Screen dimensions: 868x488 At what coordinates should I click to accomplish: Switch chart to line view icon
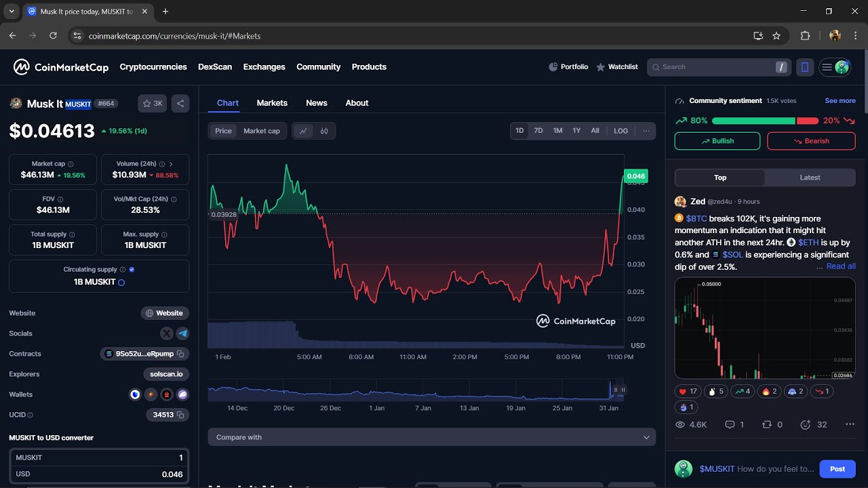tap(303, 131)
